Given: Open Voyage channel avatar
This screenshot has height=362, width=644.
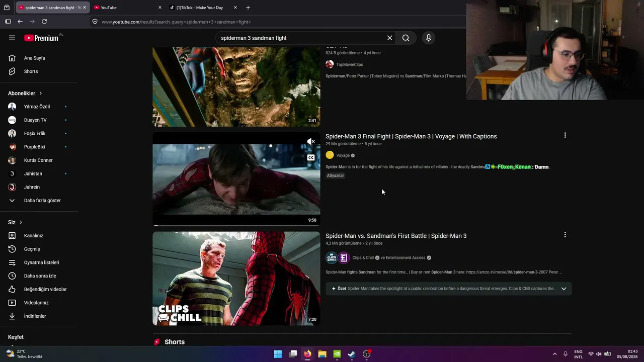Looking at the screenshot, I should click(330, 155).
